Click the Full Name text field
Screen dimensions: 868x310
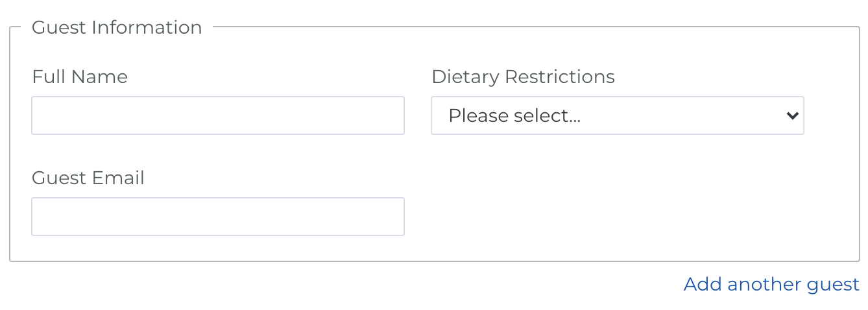click(x=217, y=115)
